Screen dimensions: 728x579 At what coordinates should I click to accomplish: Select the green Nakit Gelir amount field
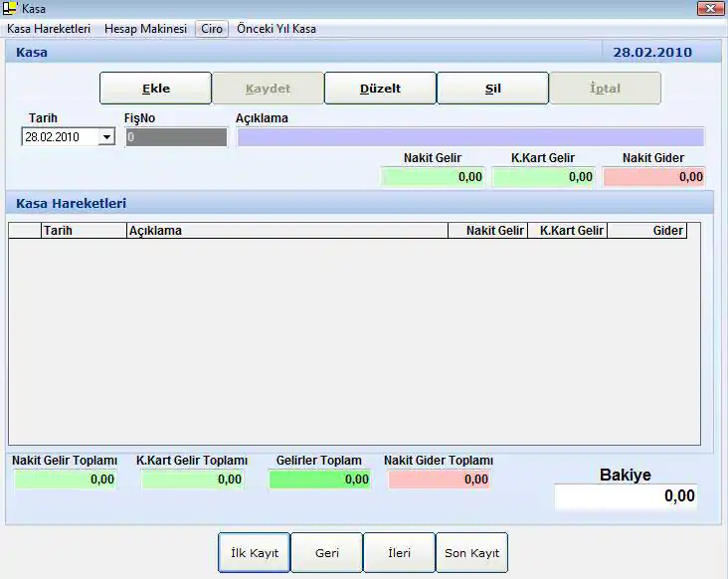433,177
